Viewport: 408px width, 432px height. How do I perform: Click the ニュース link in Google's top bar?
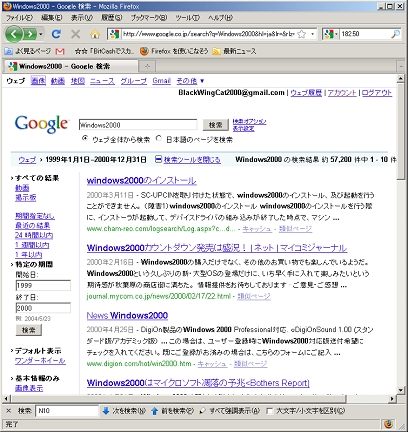tap(102, 81)
